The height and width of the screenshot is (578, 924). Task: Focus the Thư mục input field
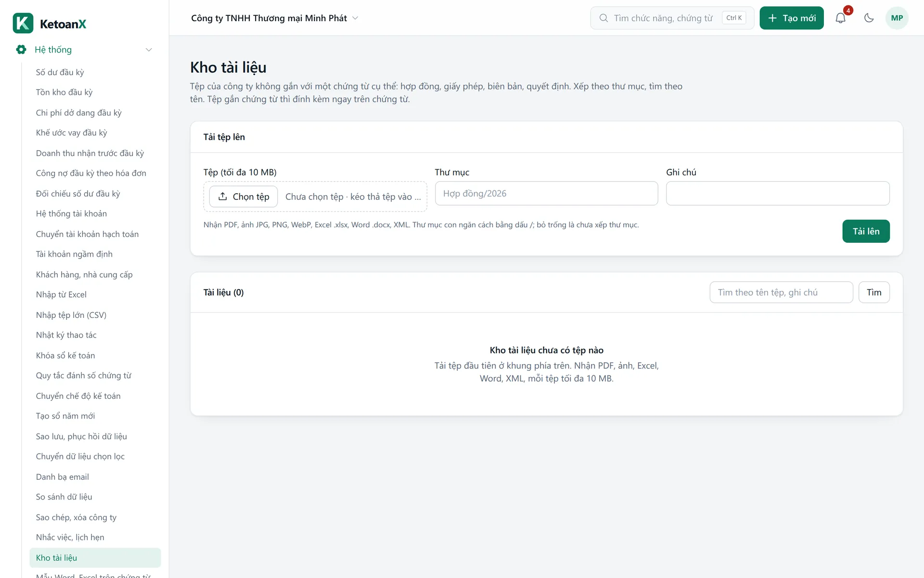[546, 194]
